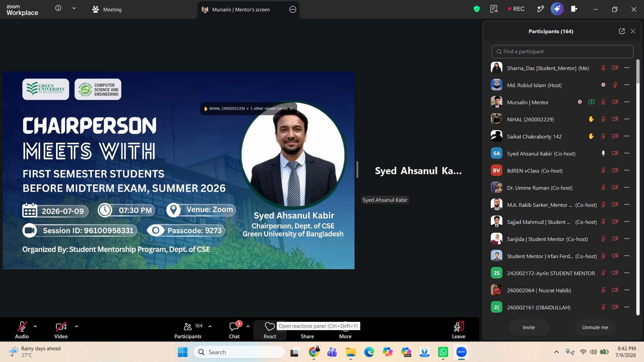Open more options for Md. Robiul Islam

tap(627, 85)
